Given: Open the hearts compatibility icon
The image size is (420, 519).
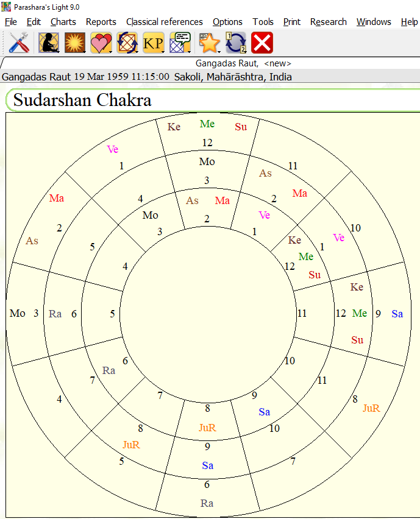Looking at the screenshot, I should coord(100,43).
